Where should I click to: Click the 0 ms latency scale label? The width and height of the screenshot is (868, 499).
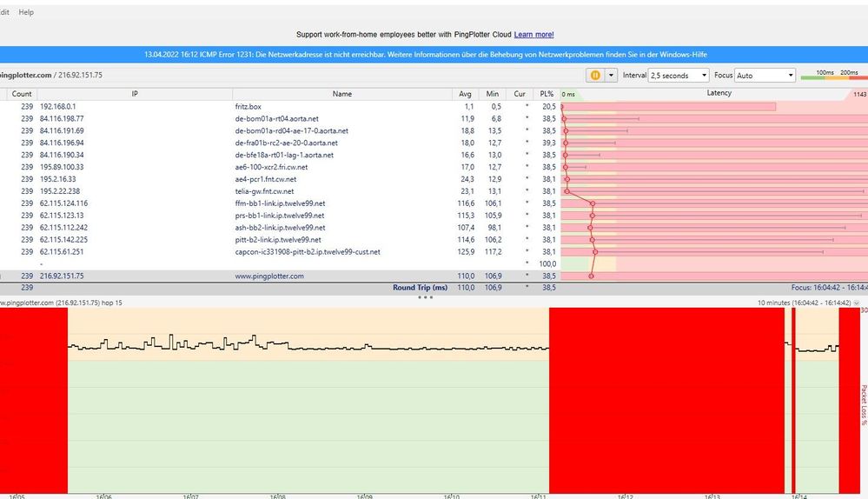568,94
